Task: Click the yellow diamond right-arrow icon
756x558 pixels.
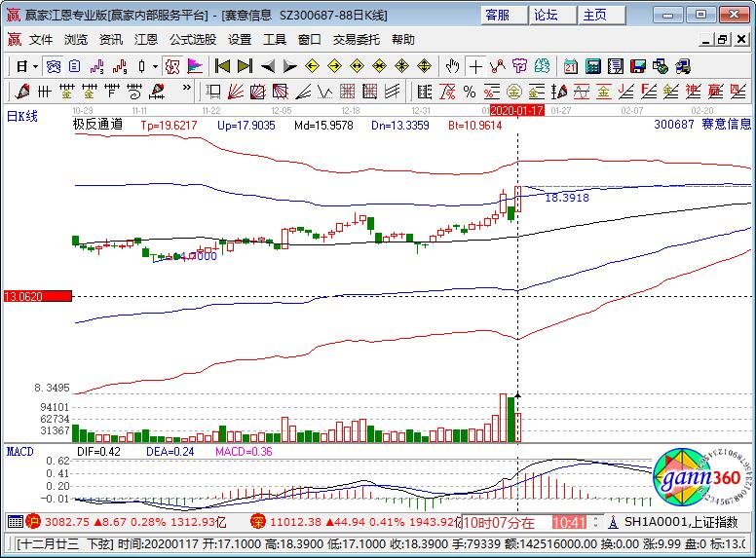Action: click(334, 66)
